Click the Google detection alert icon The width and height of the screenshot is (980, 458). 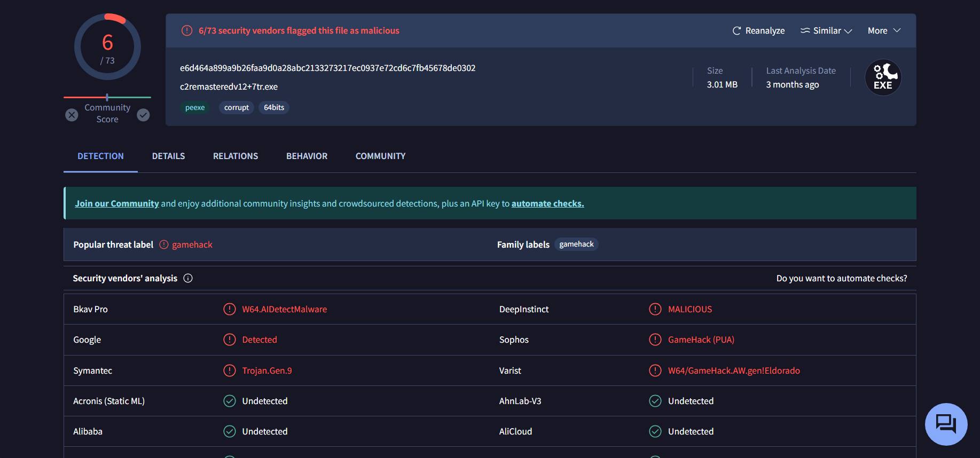pos(230,339)
